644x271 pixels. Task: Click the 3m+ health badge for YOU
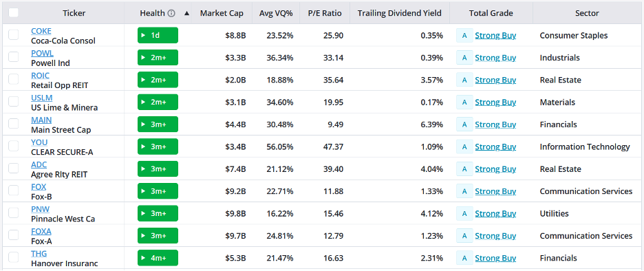(x=158, y=147)
